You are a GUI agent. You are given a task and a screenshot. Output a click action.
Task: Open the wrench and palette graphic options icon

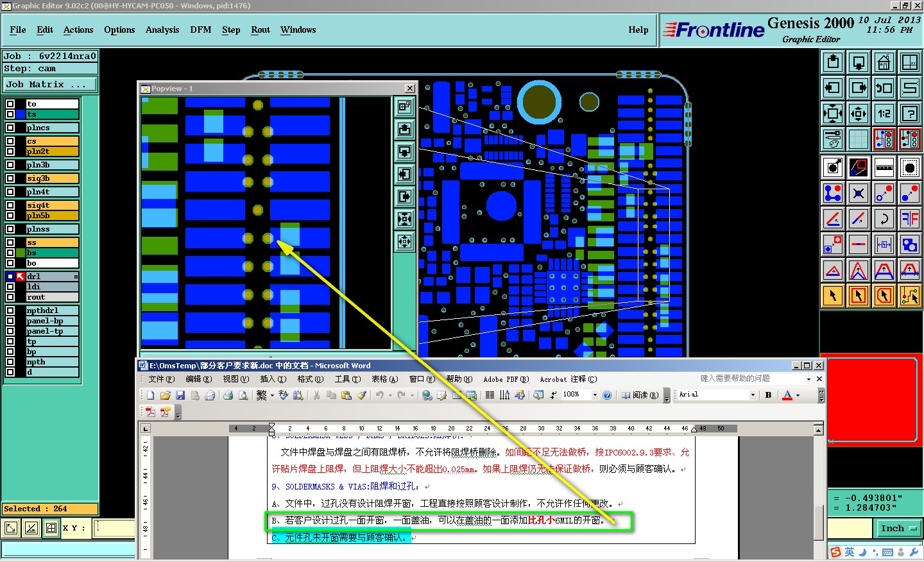tap(833, 139)
